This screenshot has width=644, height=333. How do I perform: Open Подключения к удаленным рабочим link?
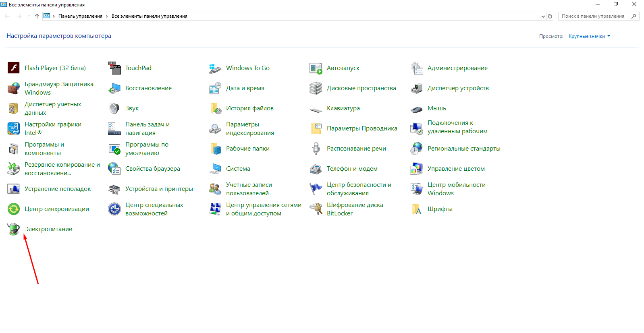[457, 127]
